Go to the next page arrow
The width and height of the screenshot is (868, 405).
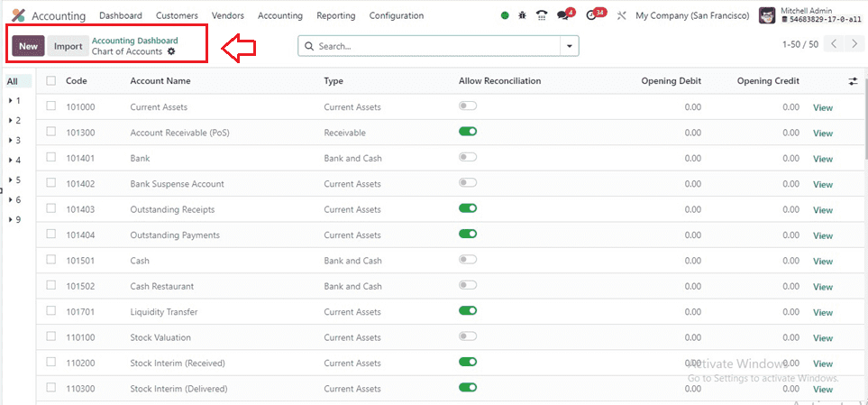tap(854, 44)
